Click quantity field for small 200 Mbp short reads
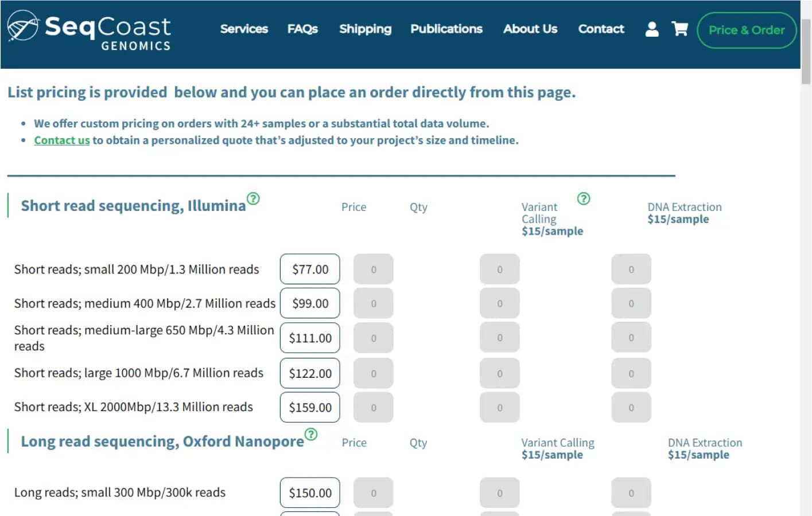Screen dimensions: 812x516 point(373,269)
